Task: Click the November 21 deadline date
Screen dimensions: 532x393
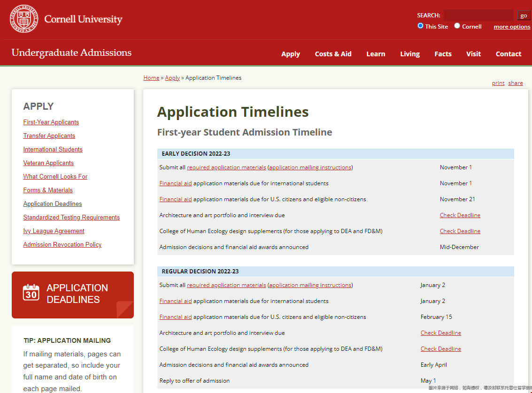Action: click(457, 199)
